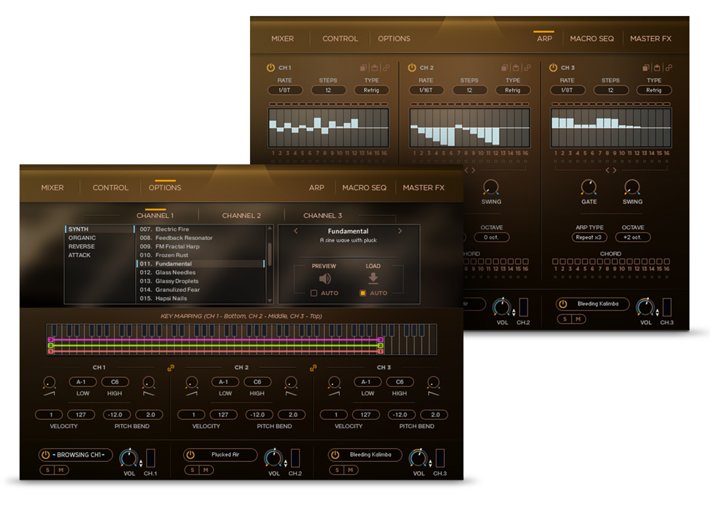Show the next preset with the right arrow beside Fundamental
The width and height of the screenshot is (710, 520).
[x=400, y=231]
